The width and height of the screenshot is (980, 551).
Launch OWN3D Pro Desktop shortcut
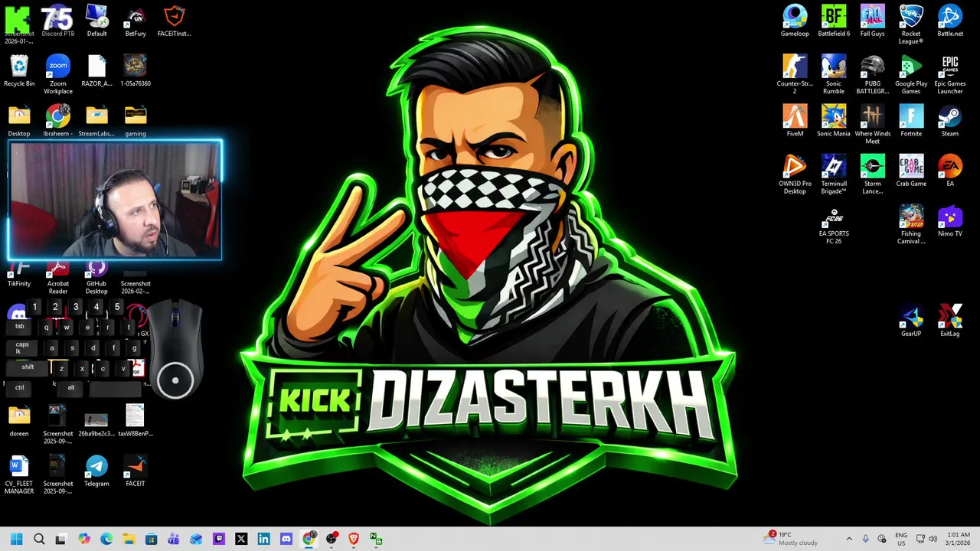(795, 174)
